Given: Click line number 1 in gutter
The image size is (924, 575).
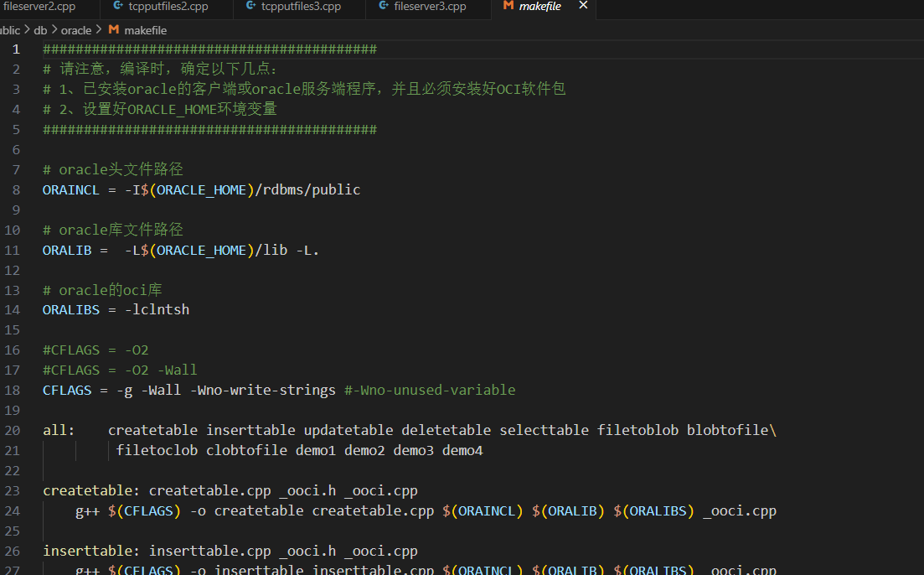Looking at the screenshot, I should coord(16,49).
